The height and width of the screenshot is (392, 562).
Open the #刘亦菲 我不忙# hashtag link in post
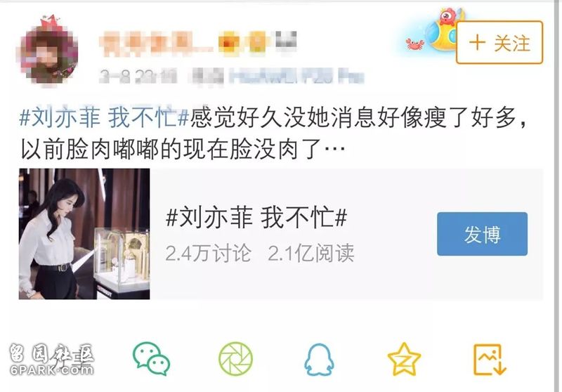104,117
